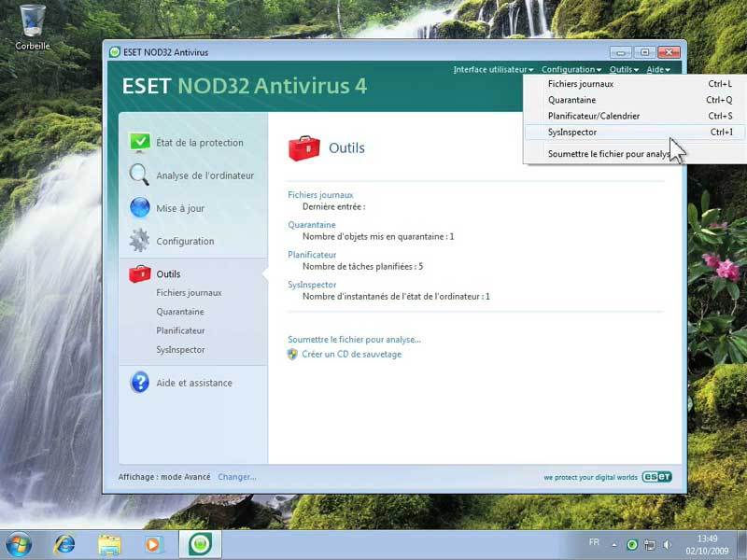Click Changer... to switch display mode
Image resolution: width=747 pixels, height=560 pixels.
(237, 477)
